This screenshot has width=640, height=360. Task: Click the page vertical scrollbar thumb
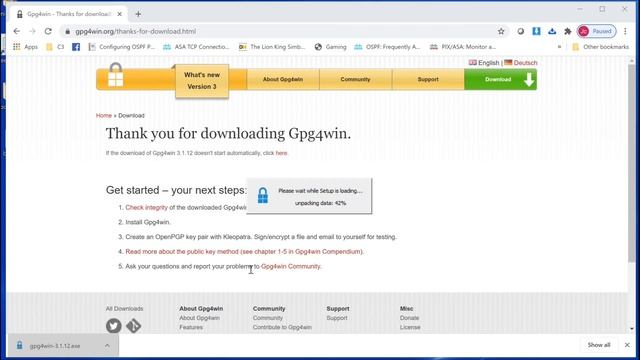(x=632, y=163)
